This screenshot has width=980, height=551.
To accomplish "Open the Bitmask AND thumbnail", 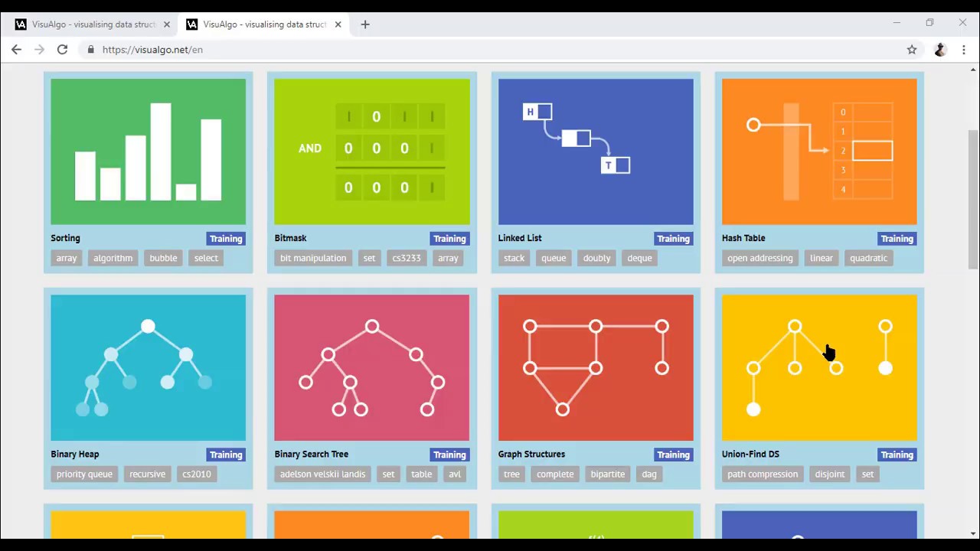I will pyautogui.click(x=372, y=152).
